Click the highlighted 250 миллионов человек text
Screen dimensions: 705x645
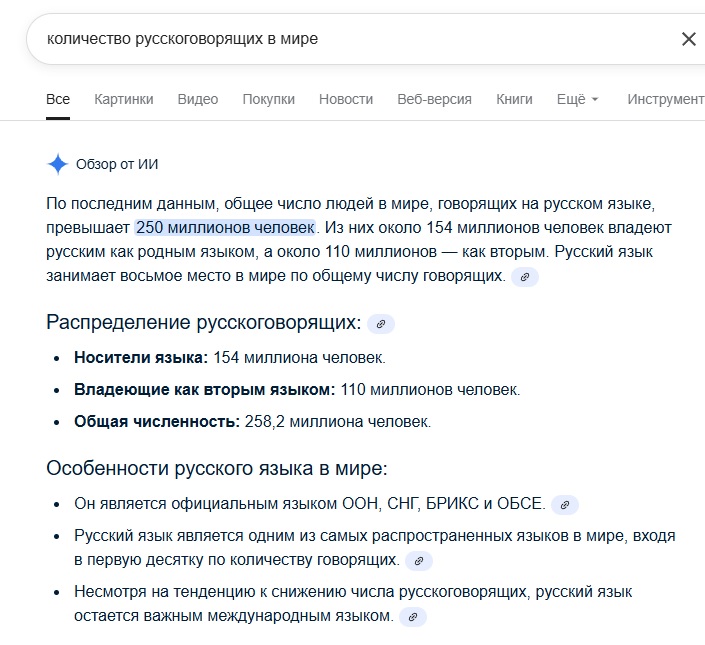(225, 227)
